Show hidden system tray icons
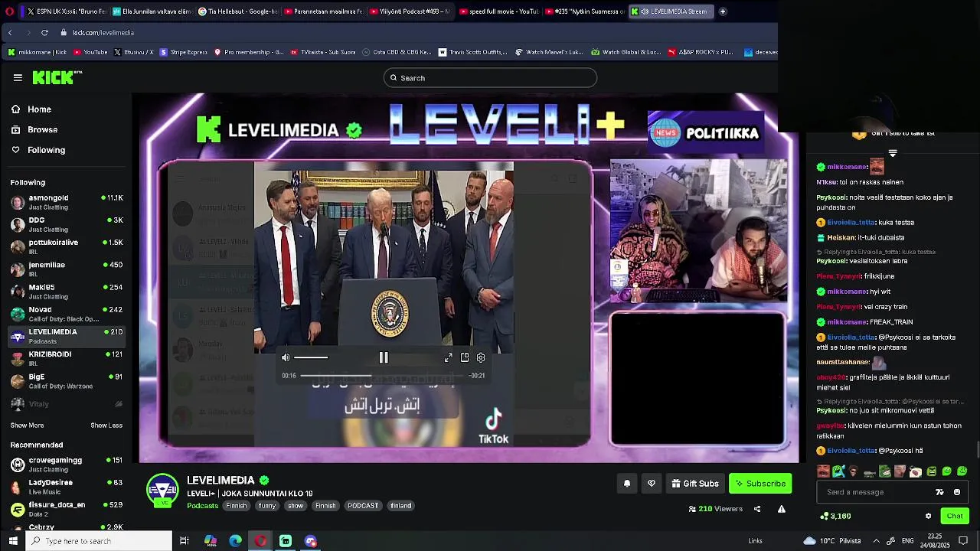 click(x=876, y=541)
